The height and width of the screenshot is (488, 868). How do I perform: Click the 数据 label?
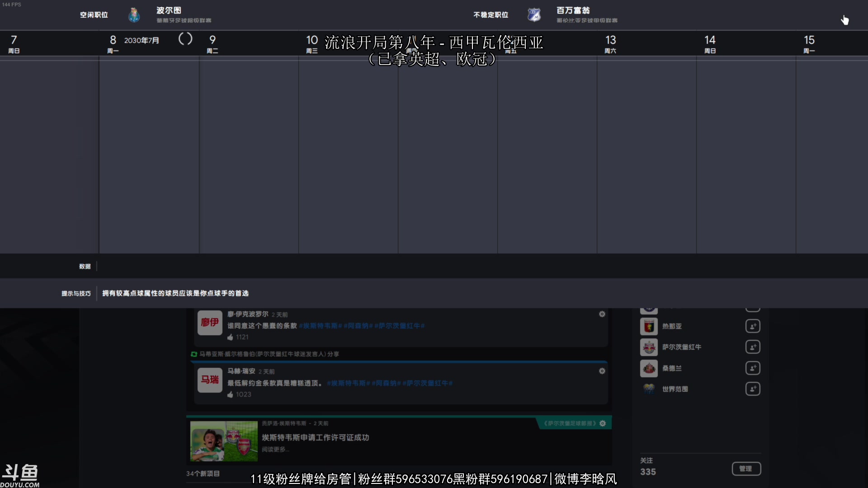click(x=85, y=267)
